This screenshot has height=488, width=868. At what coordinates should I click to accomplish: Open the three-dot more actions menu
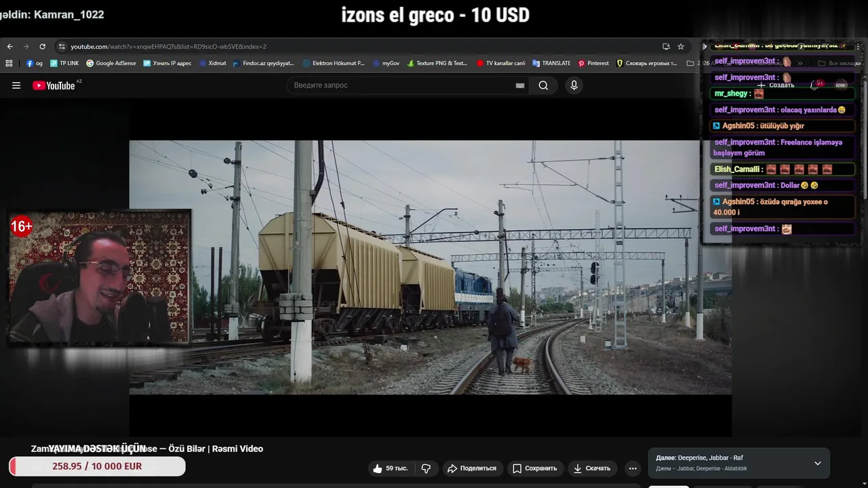pyautogui.click(x=633, y=468)
